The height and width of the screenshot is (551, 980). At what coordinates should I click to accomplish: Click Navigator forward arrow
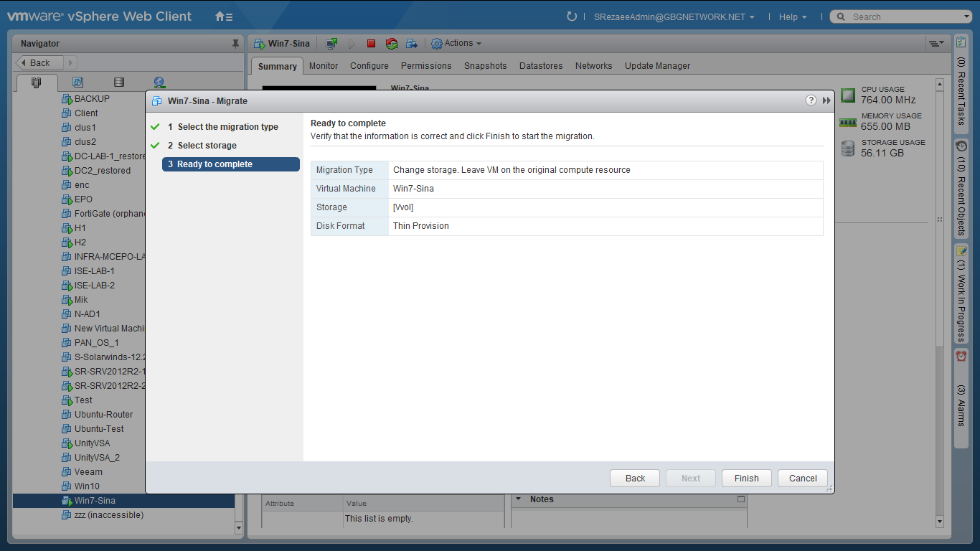pyautogui.click(x=70, y=63)
